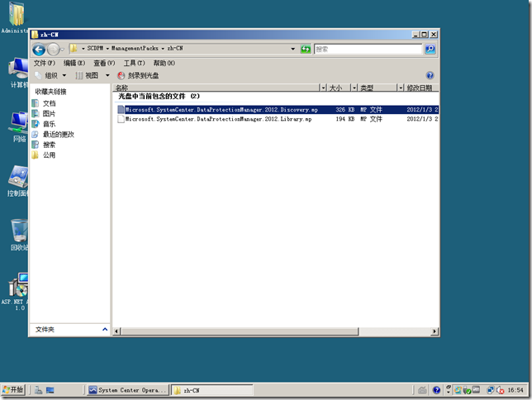Viewport: 532px width, 400px height.
Task: Open the 查看(V) menu
Action: click(x=104, y=63)
